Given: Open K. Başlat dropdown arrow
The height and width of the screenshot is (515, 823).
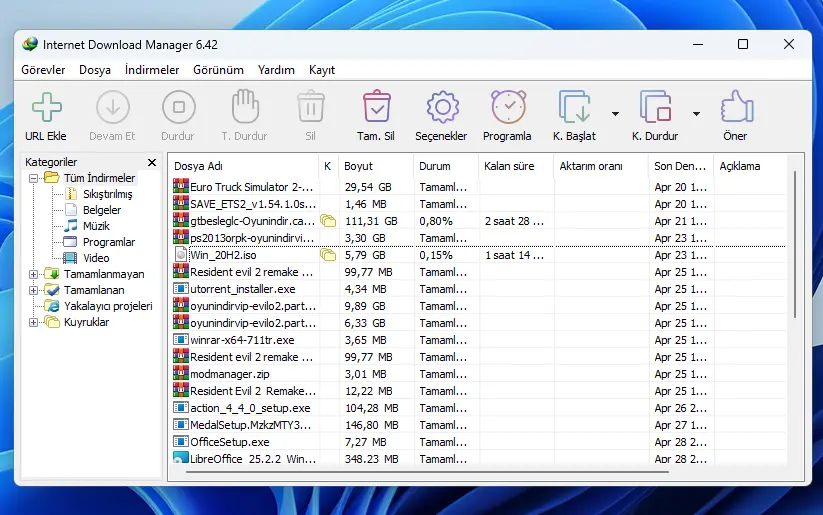Looking at the screenshot, I should tap(615, 113).
